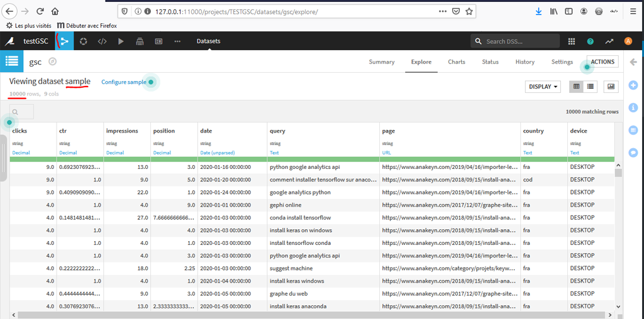Open the discussions chat bubble icon

coord(633,152)
